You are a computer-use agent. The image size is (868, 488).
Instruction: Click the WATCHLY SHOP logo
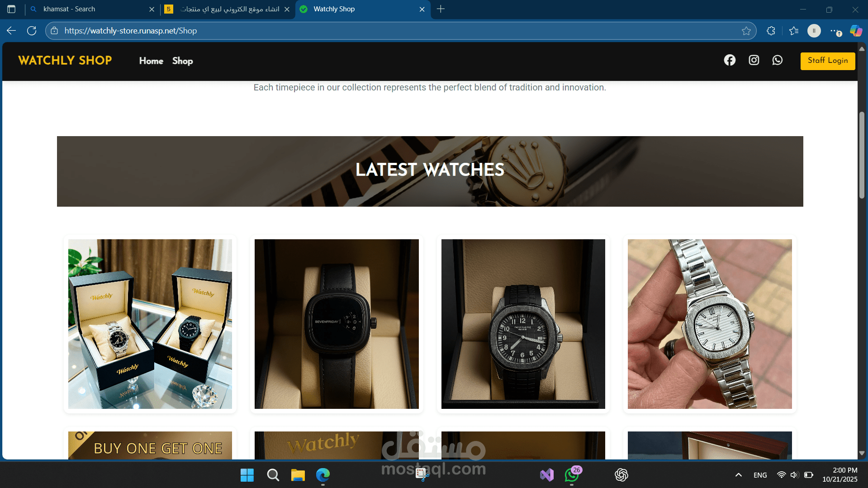tap(65, 61)
